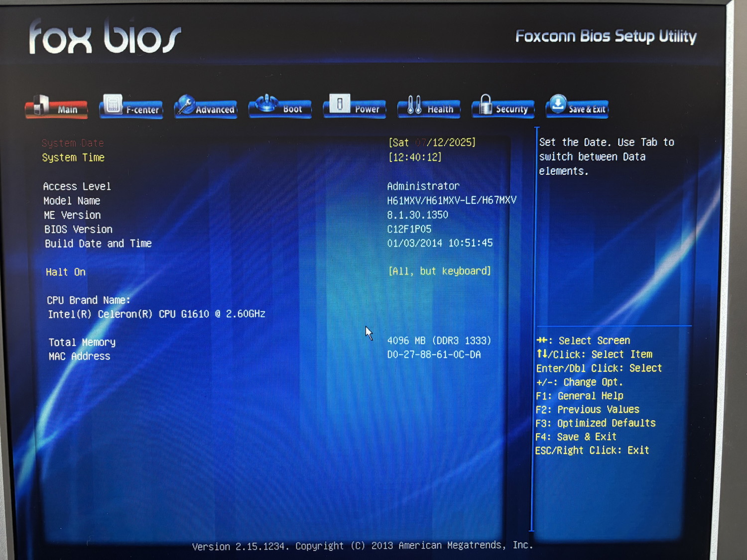This screenshot has width=747, height=560.
Task: Click the Health thermometer icon
Action: coord(414,104)
